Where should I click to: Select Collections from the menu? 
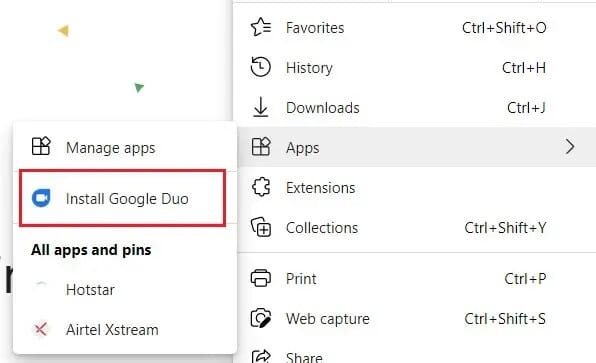pos(417,227)
